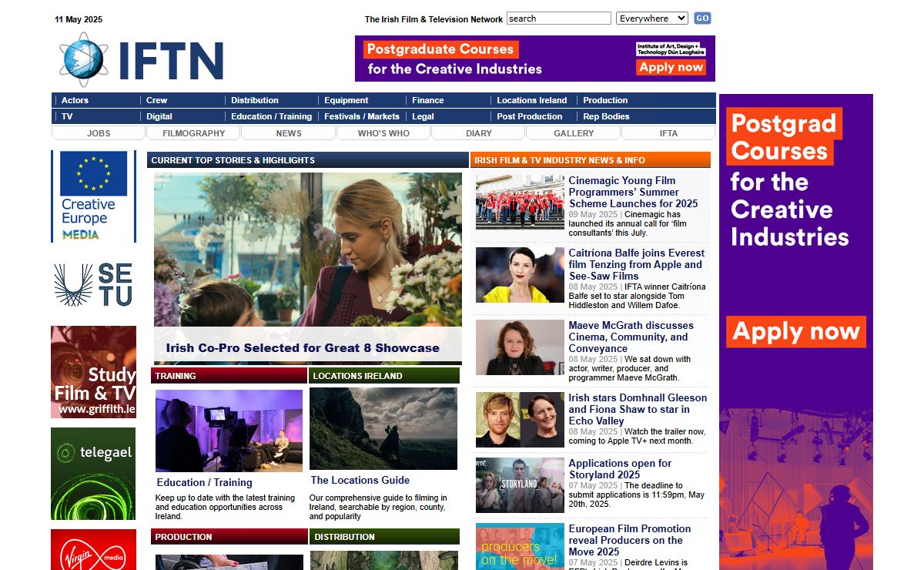Screen dimensions: 924x570
Task: Open the SETU logo banner
Action: [93, 286]
